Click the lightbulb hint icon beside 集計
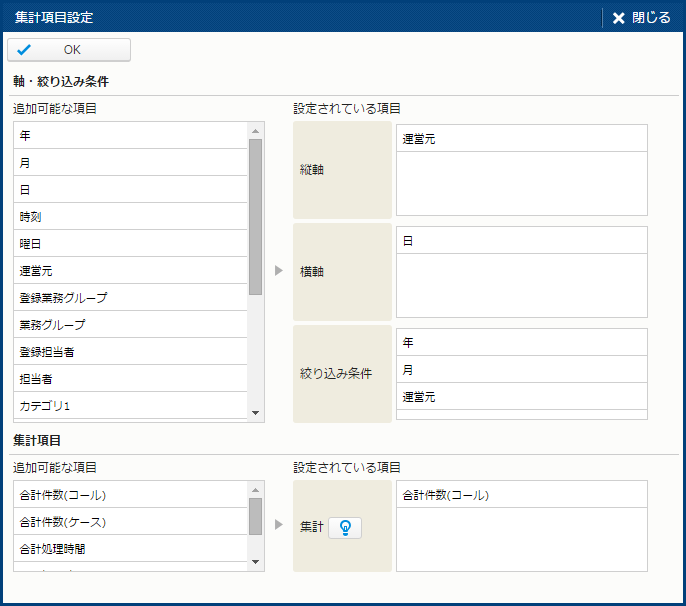686x606 pixels. click(x=345, y=527)
